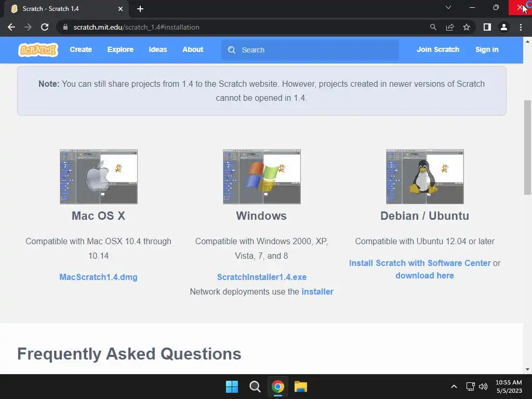
Task: Bookmark this tab with the star icon
Action: click(x=467, y=27)
